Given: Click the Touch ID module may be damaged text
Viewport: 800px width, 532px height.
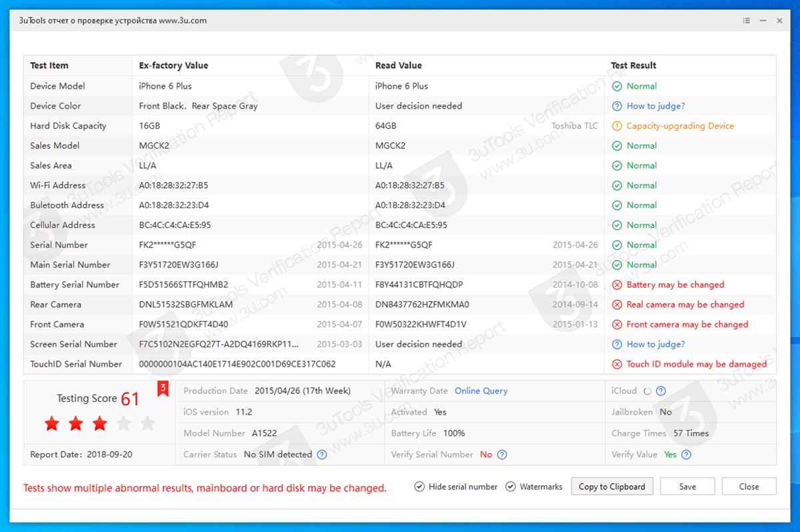Looking at the screenshot, I should tap(697, 364).
